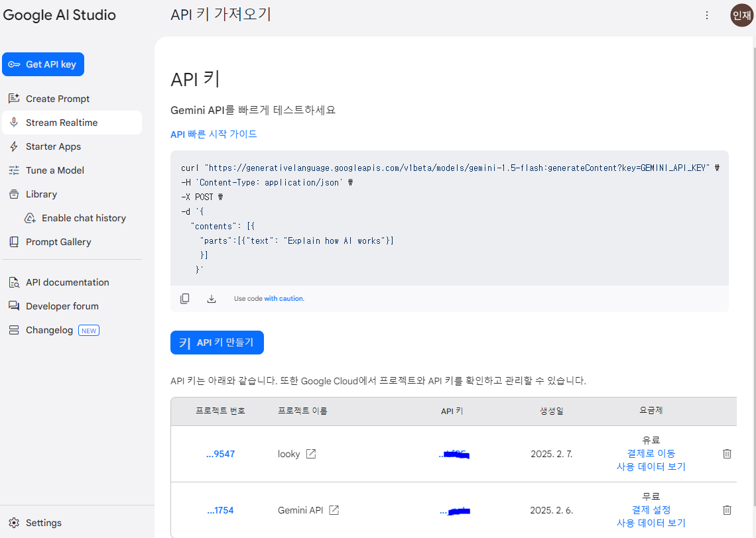Click the vertical scrollbar on the right
This screenshot has height=538, width=756.
point(754,277)
